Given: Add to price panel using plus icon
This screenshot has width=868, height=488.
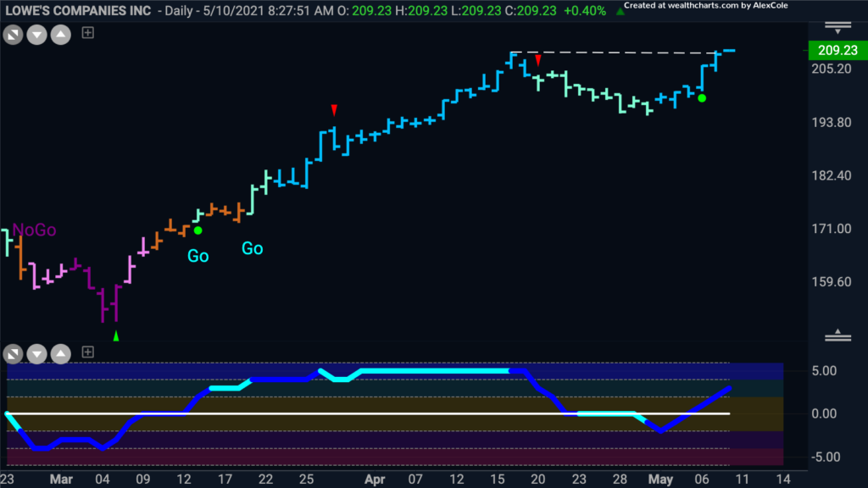Looking at the screenshot, I should [87, 33].
